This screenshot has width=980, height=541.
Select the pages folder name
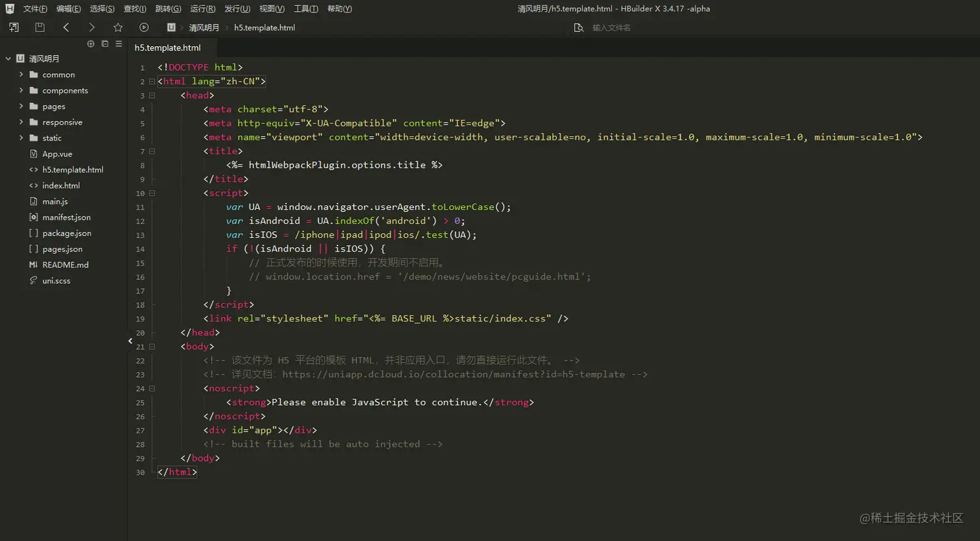[x=54, y=106]
